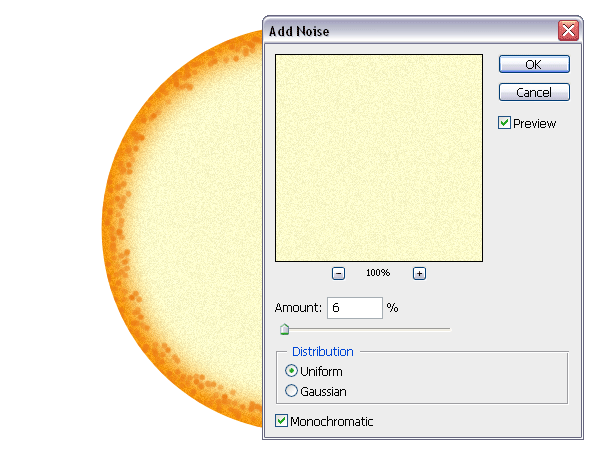Click the Amount text label
The height and width of the screenshot is (458, 610).
(x=298, y=308)
